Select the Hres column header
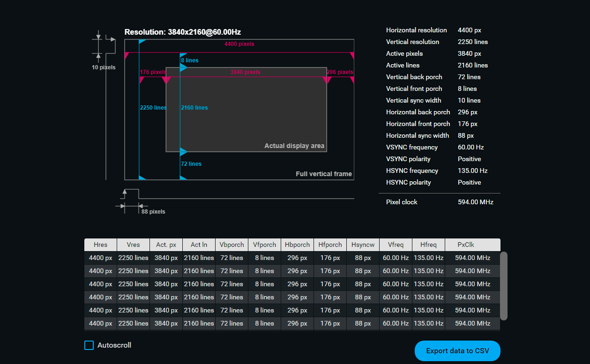Screen dimensions: 590x364 pyautogui.click(x=100, y=245)
